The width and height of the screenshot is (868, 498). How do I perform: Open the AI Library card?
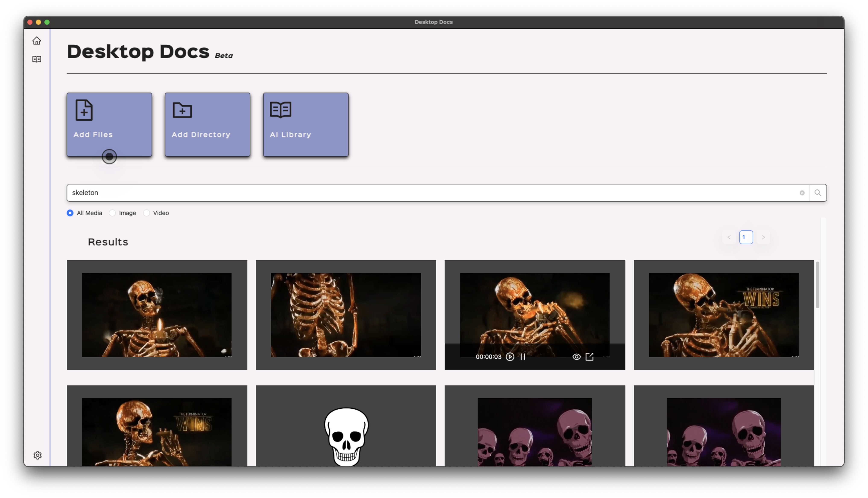(x=305, y=125)
